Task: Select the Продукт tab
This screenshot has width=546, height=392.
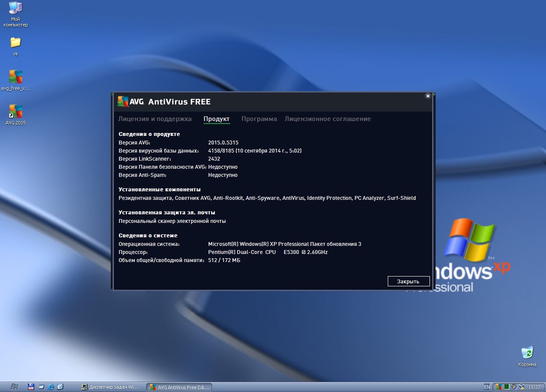Action: 217,119
